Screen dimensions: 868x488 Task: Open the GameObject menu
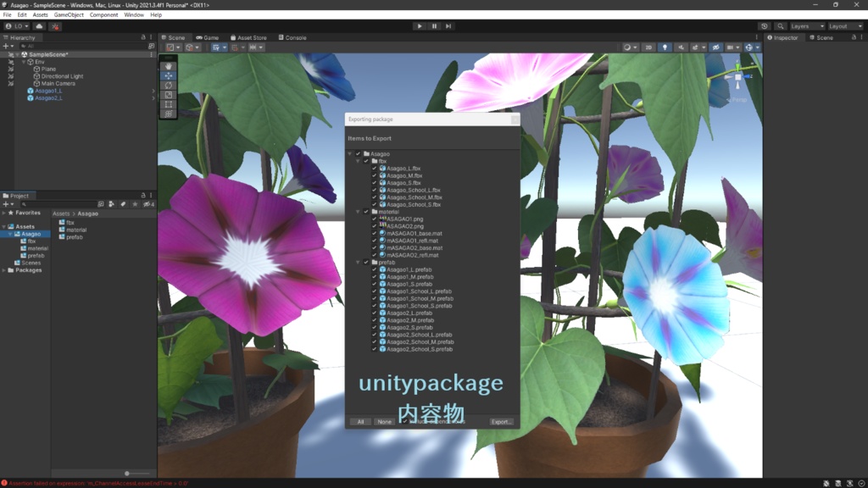coord(69,15)
